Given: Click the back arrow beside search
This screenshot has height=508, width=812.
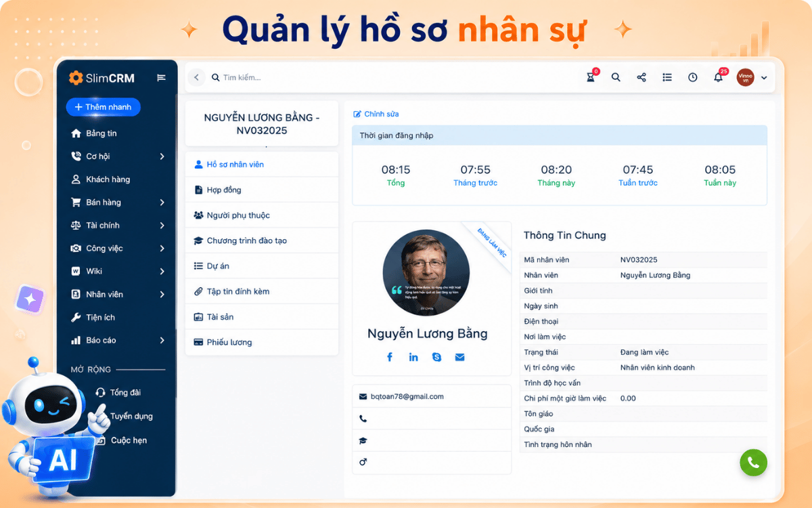Looking at the screenshot, I should click(196, 77).
